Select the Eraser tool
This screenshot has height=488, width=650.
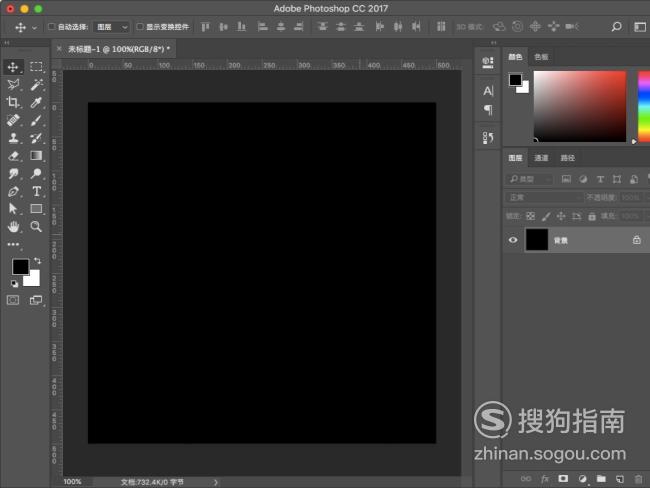[13, 156]
